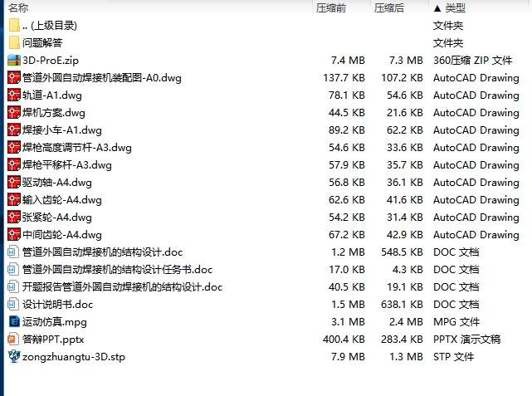Click the doc icon for 开题报告管道外圆自动焊接机的结构设计.doc

(x=12, y=287)
